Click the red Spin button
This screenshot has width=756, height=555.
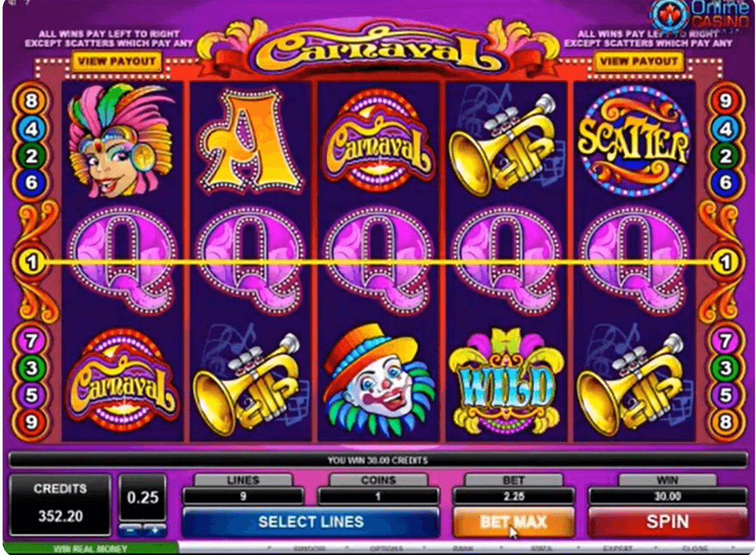coord(667,522)
